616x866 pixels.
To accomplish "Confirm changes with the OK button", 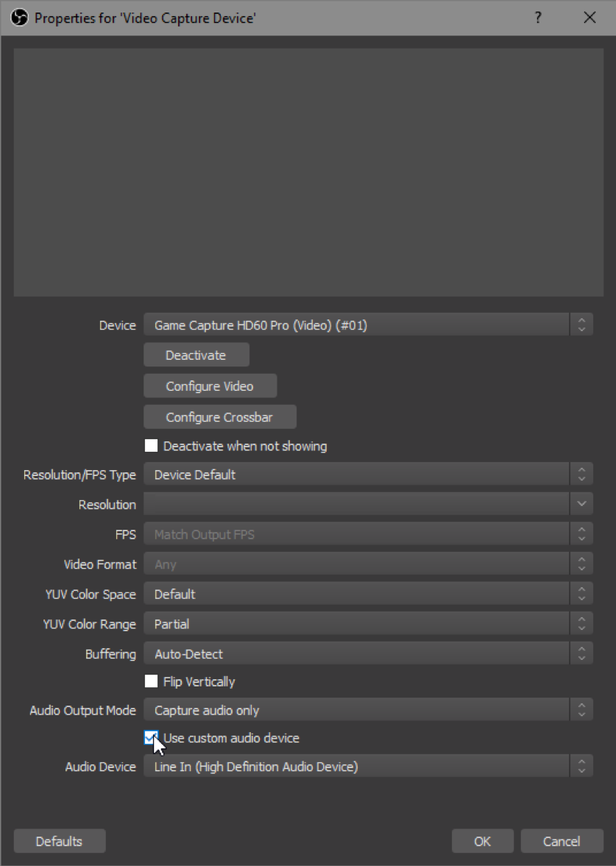I will pos(482,841).
